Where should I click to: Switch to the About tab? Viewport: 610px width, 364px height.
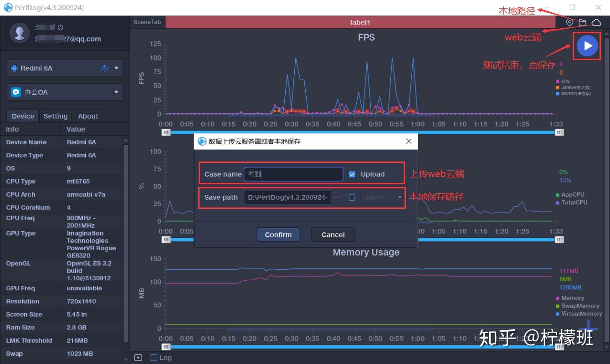[88, 116]
